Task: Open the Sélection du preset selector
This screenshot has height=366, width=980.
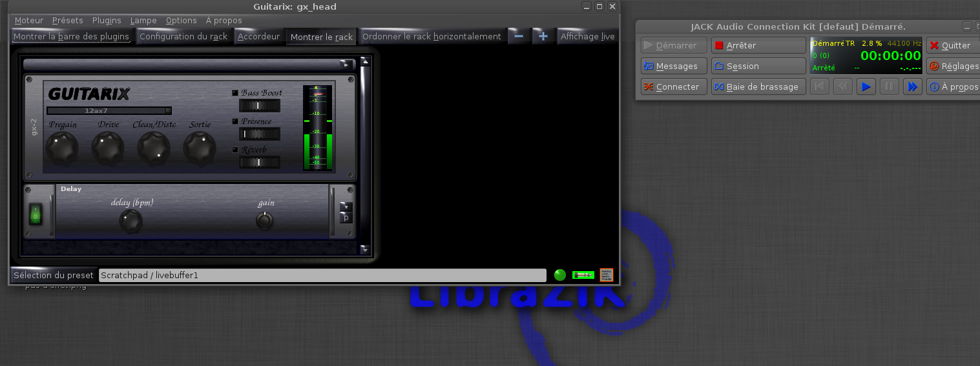Action: [x=54, y=275]
